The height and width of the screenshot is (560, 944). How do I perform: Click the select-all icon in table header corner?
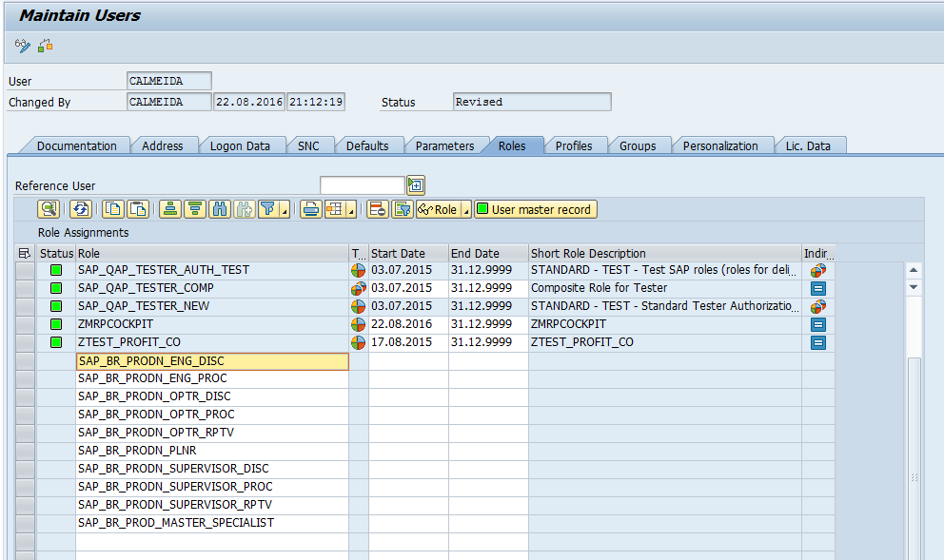click(x=25, y=253)
